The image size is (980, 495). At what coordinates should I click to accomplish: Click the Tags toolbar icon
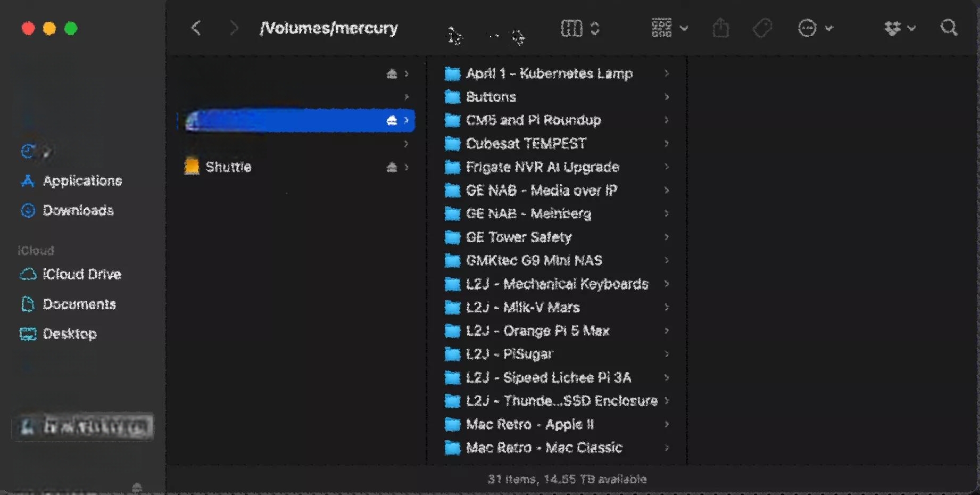click(x=762, y=28)
